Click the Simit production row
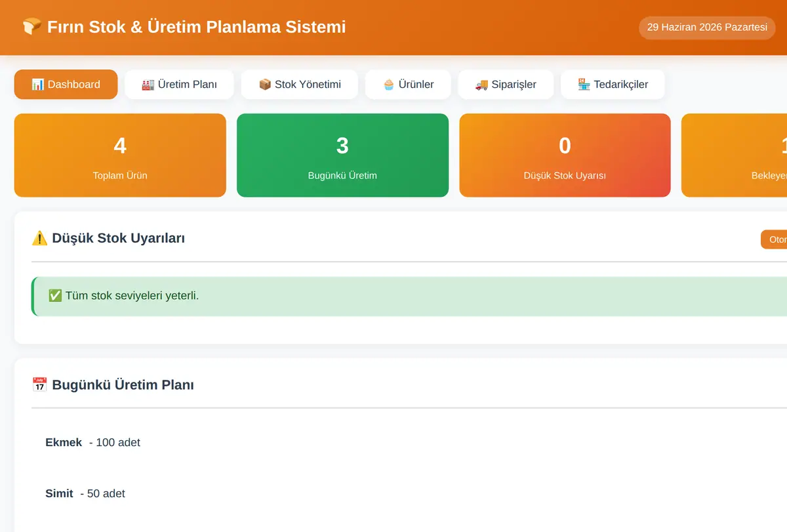This screenshot has height=532, width=787. tap(409, 493)
